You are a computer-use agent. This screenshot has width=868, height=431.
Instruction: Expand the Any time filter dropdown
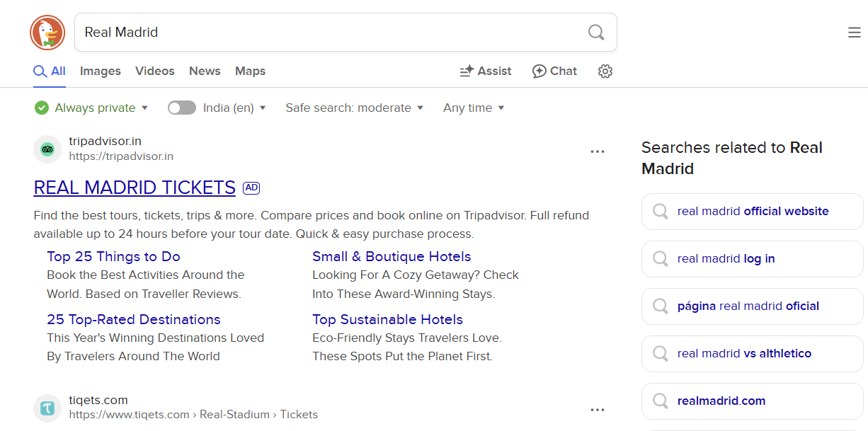(x=474, y=108)
